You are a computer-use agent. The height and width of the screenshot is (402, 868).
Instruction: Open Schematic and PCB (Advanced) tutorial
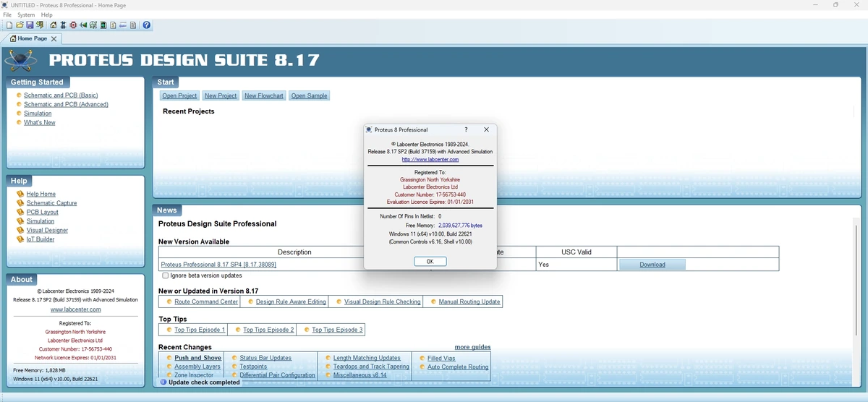(x=66, y=104)
